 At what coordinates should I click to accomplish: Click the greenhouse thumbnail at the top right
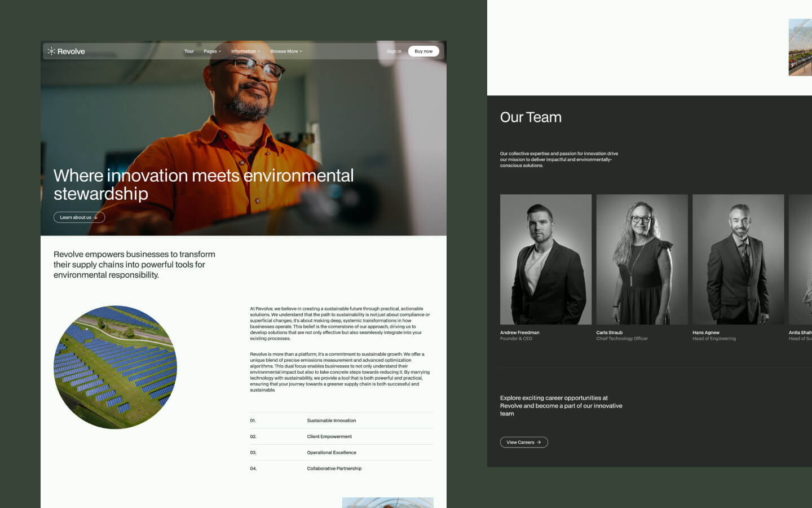[x=800, y=47]
